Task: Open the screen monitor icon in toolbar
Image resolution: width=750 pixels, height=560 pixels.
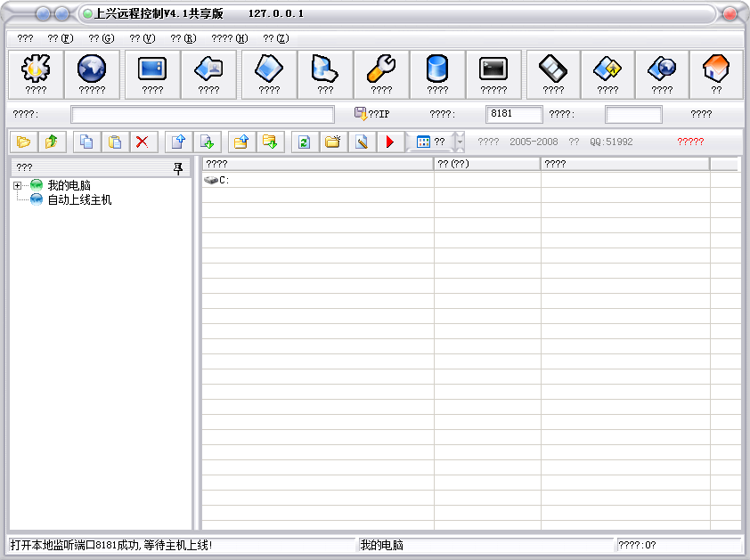Action: pyautogui.click(x=152, y=73)
